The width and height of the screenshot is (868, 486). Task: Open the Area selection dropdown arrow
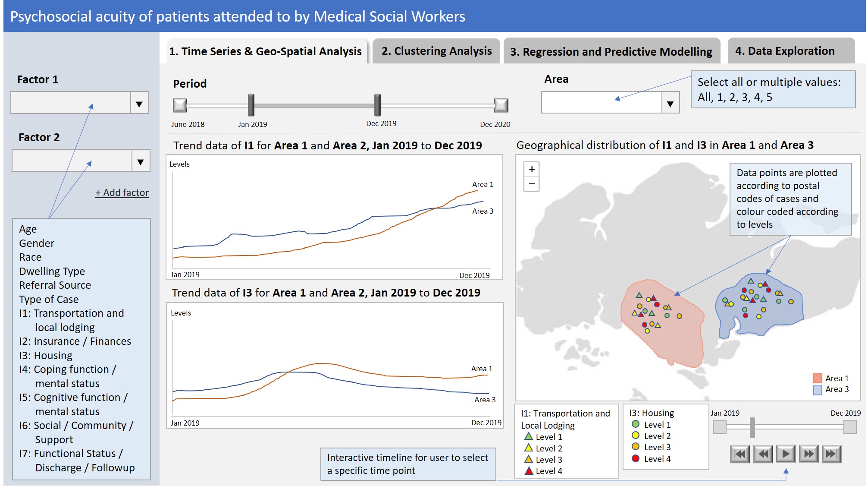670,104
